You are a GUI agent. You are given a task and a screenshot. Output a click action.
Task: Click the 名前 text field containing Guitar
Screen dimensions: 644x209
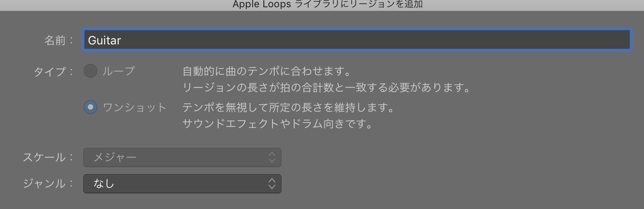[x=357, y=40]
